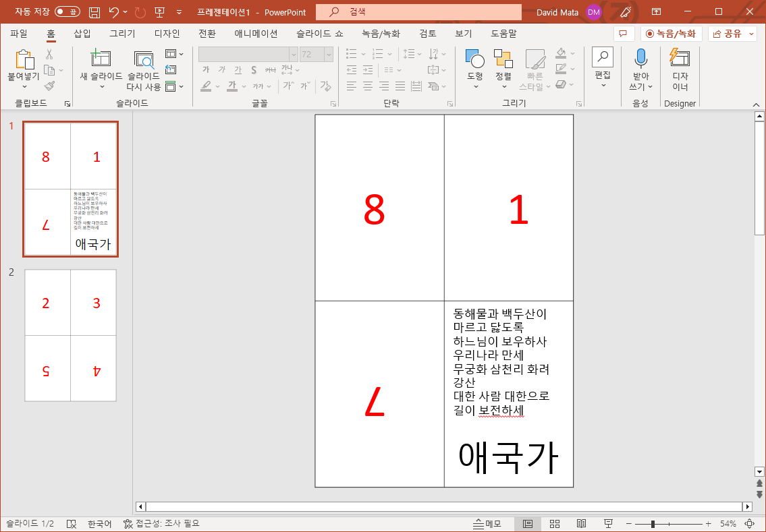
Task: Click the 54% zoom level
Action: 728,524
